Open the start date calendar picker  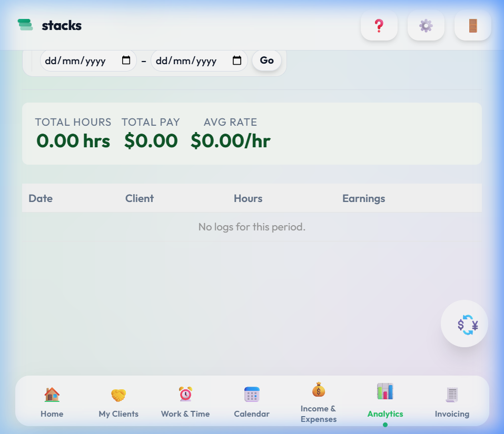(126, 60)
